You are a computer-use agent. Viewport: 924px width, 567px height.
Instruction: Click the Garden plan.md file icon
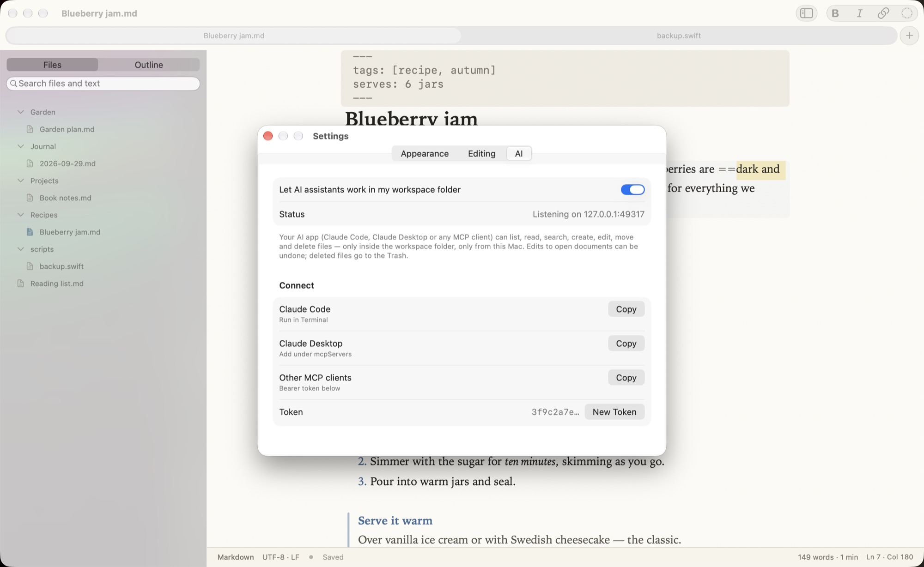click(30, 129)
